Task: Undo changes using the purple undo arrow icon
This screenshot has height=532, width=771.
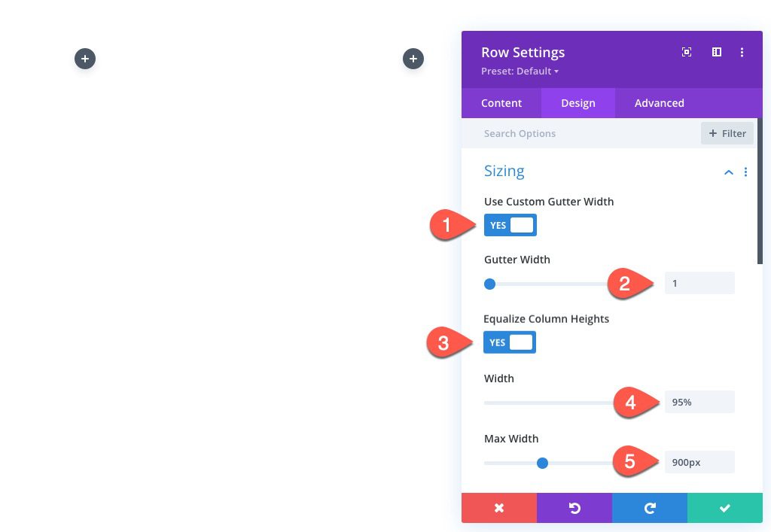Action: click(x=574, y=508)
